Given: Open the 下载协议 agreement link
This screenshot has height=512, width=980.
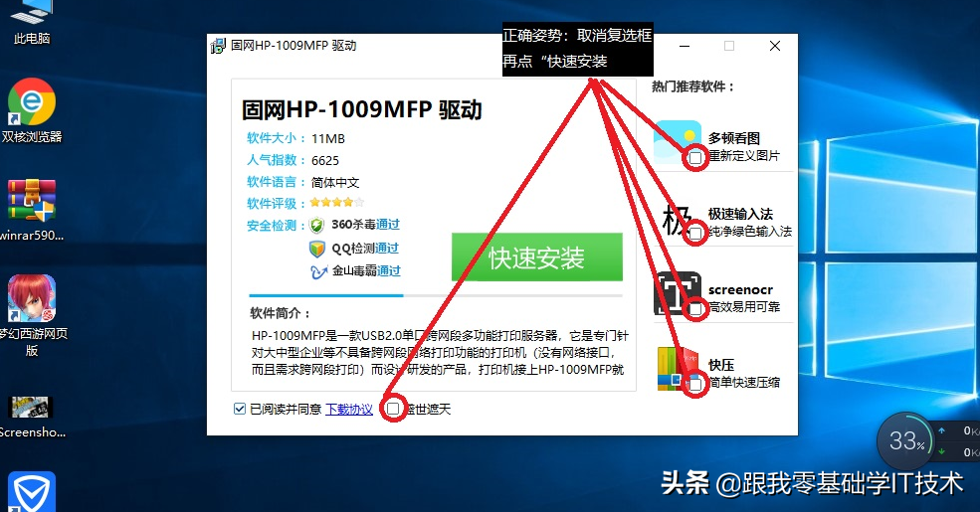Looking at the screenshot, I should click(349, 409).
